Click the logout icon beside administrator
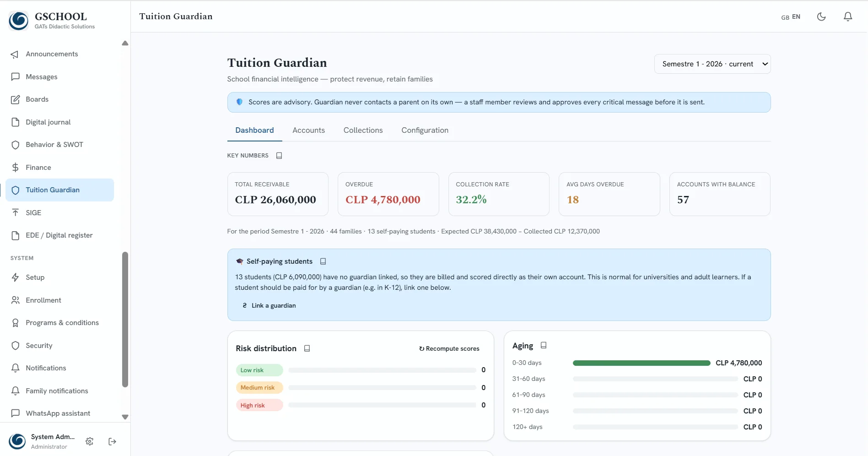868x456 pixels. coord(112,441)
